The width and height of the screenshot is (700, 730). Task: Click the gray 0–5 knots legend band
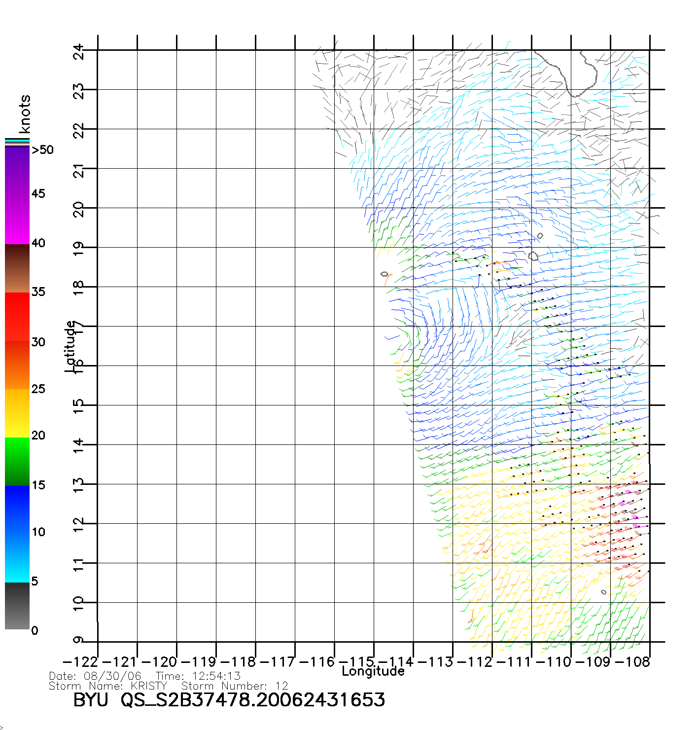click(x=17, y=606)
